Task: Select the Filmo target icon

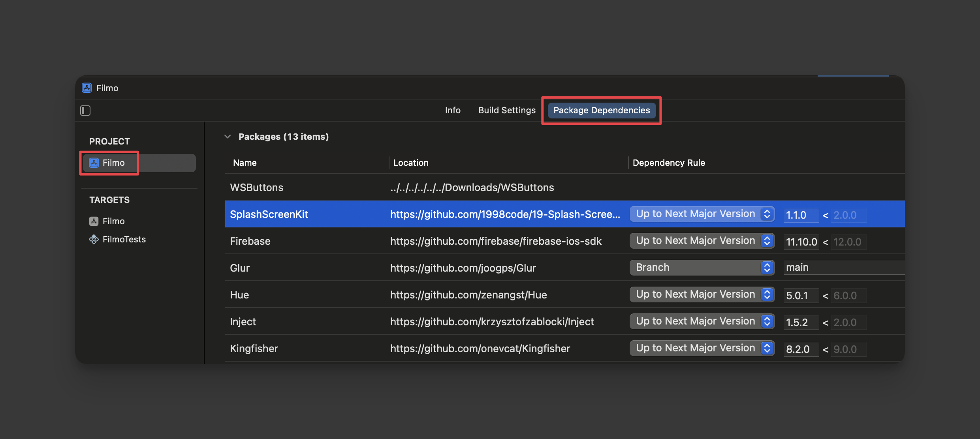Action: [x=94, y=221]
